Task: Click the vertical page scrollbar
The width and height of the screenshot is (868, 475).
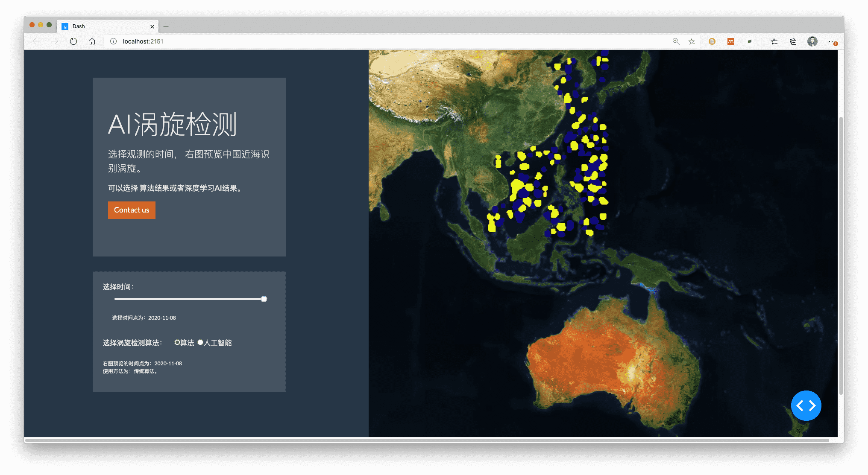Action: [x=841, y=256]
